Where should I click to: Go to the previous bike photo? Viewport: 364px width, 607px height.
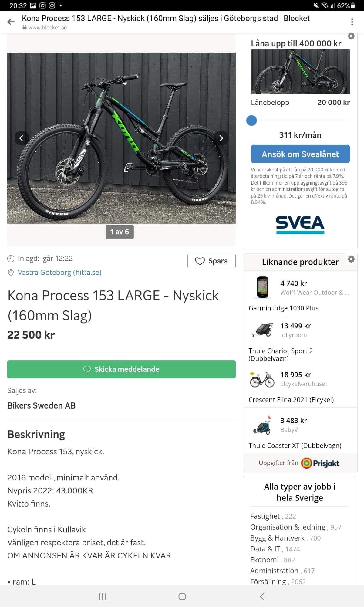point(21,138)
